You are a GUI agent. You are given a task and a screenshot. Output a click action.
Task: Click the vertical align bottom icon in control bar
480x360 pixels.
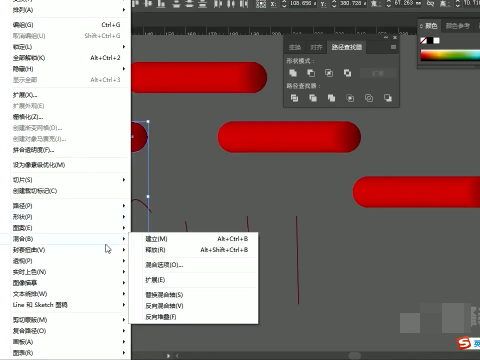click(x=161, y=4)
